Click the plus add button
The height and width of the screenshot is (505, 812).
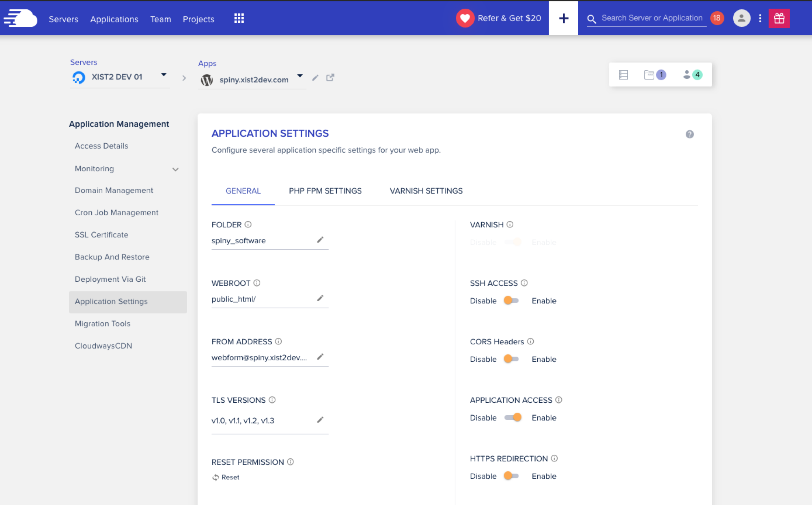(563, 18)
